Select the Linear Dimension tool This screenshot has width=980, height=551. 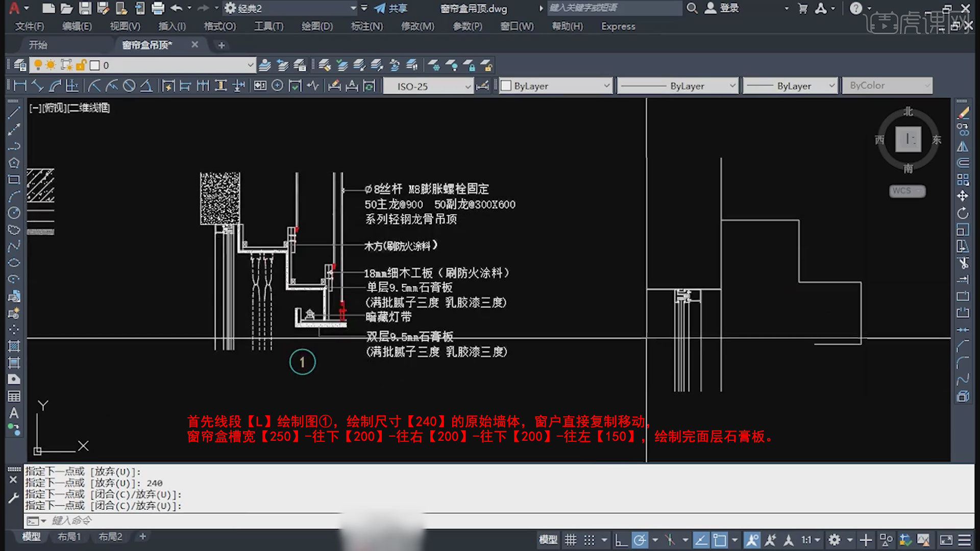(x=20, y=86)
